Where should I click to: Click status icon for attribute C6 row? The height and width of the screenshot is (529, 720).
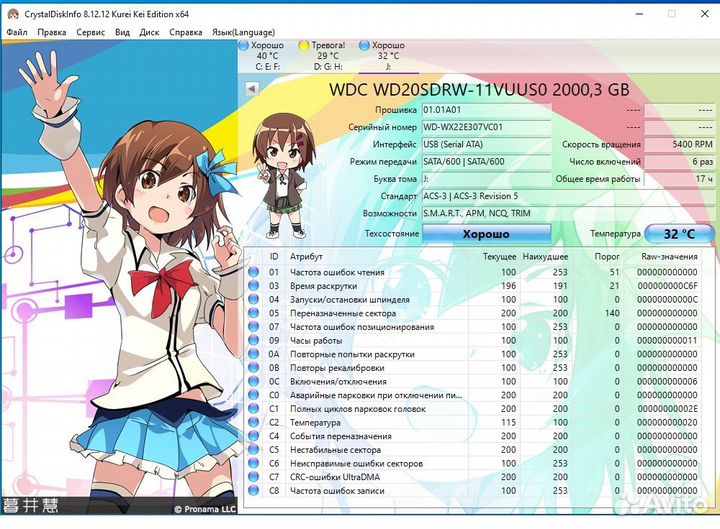tap(253, 463)
